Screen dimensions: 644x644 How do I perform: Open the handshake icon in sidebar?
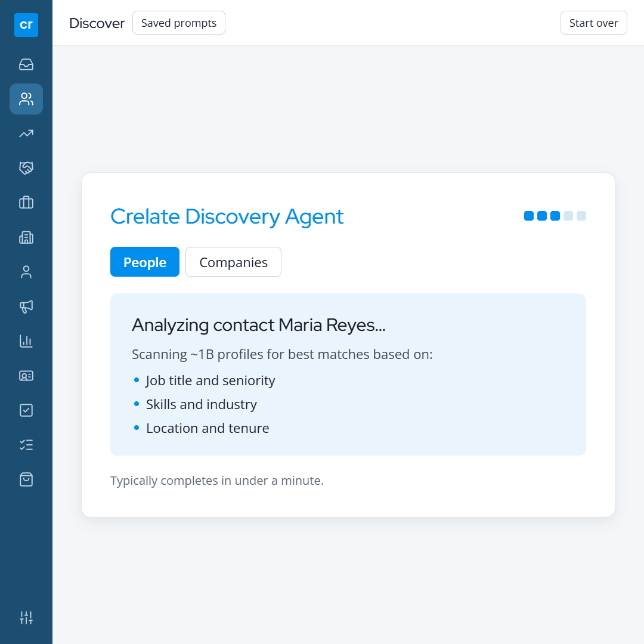click(x=26, y=168)
